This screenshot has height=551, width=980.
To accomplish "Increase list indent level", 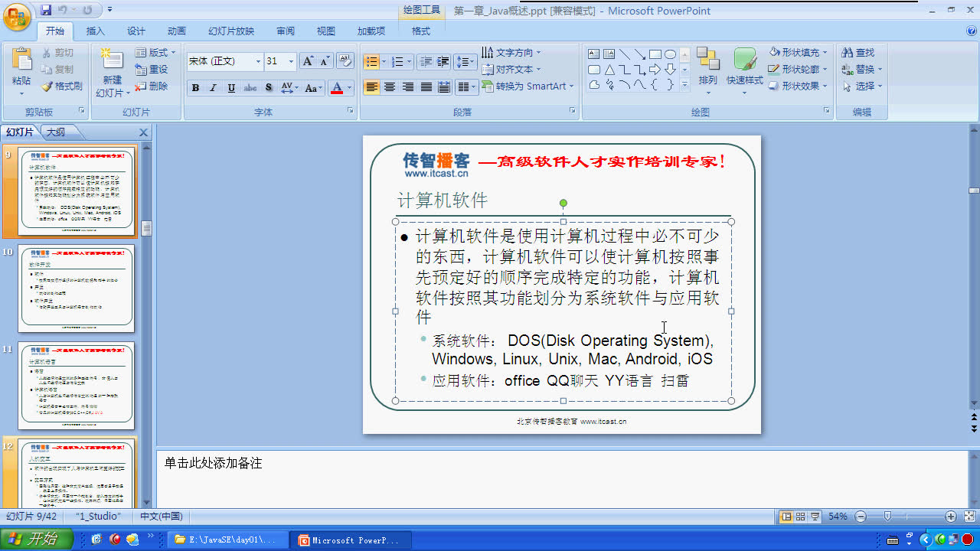I will (443, 61).
